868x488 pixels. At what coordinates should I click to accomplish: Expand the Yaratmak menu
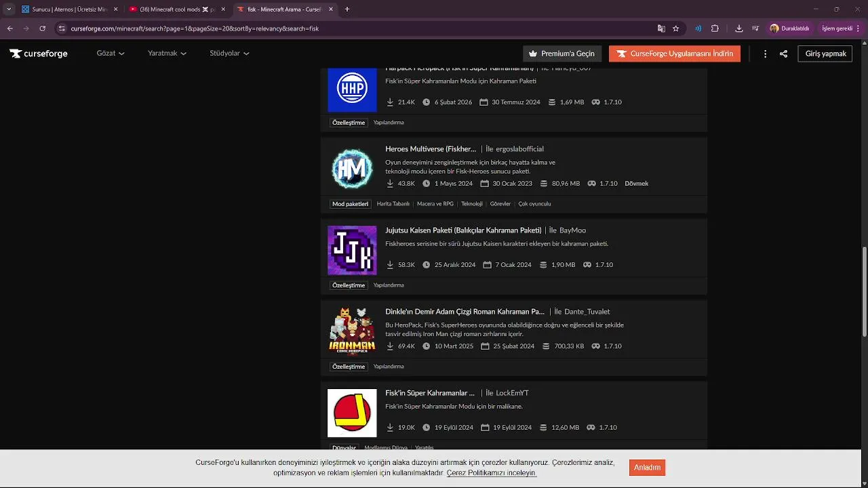click(x=167, y=54)
